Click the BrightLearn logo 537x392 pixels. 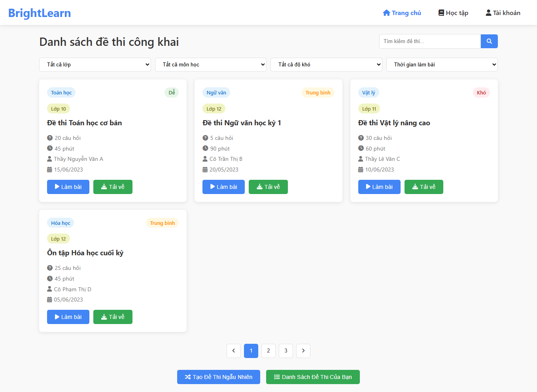[x=40, y=13]
